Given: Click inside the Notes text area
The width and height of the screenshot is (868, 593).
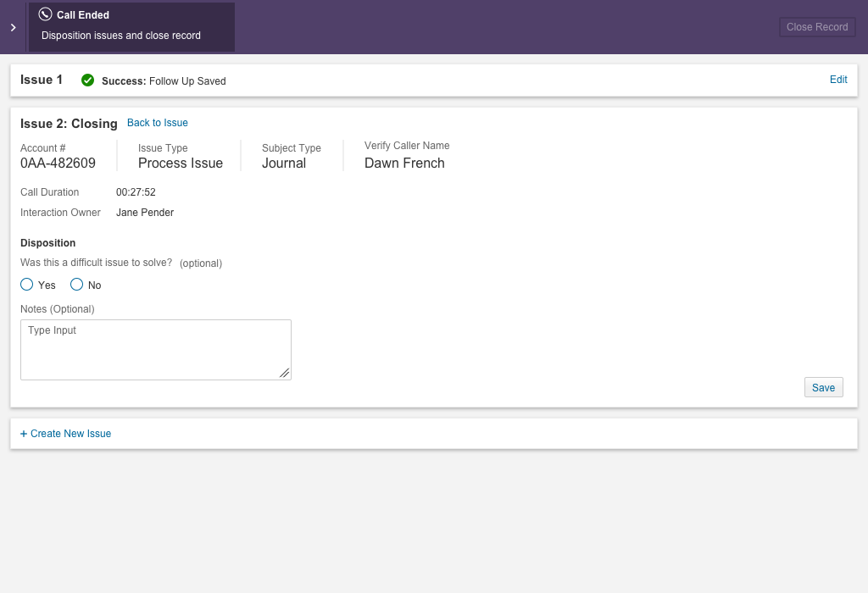Looking at the screenshot, I should tap(156, 350).
